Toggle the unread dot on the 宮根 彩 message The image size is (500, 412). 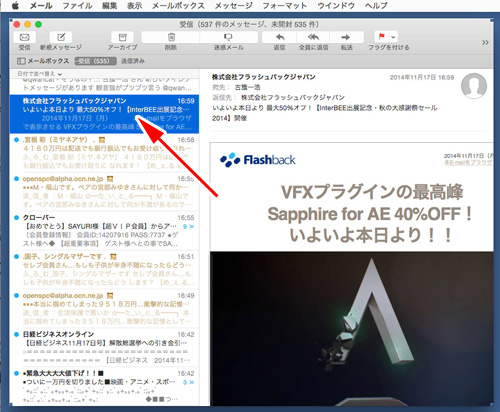pyautogui.click(x=16, y=140)
